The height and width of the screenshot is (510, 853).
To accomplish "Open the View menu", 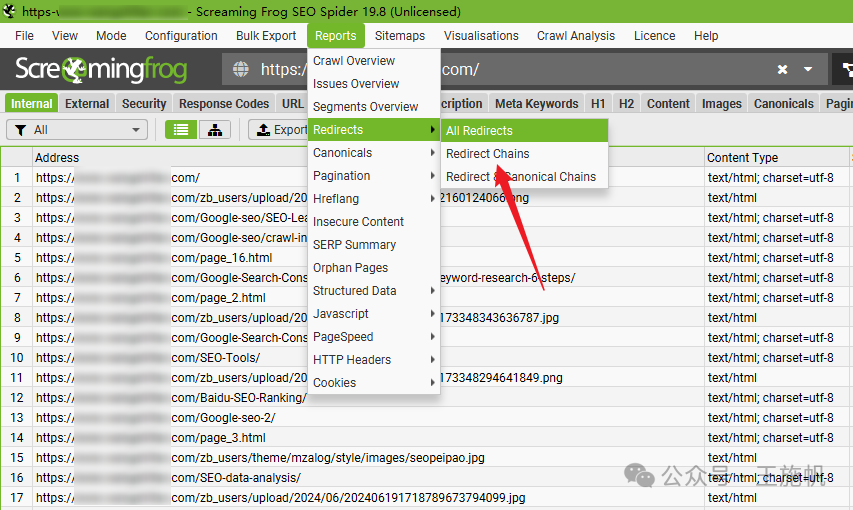I will tap(65, 35).
